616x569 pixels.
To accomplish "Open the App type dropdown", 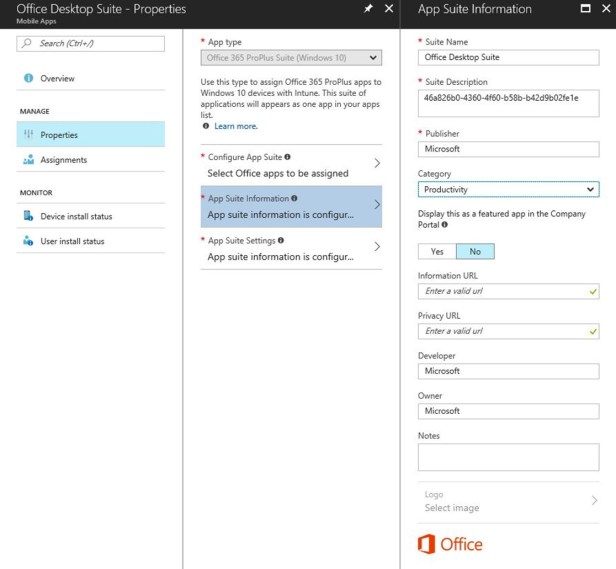I will point(291,58).
